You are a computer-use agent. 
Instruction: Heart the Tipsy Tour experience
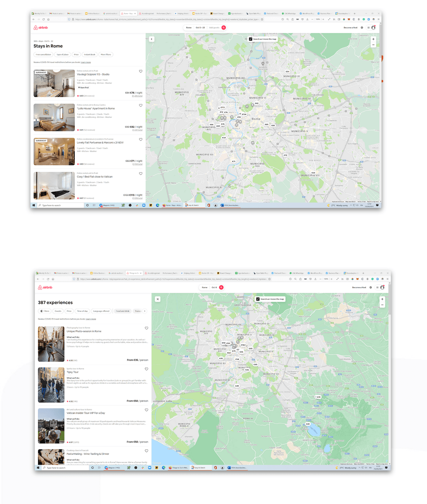pyautogui.click(x=146, y=369)
